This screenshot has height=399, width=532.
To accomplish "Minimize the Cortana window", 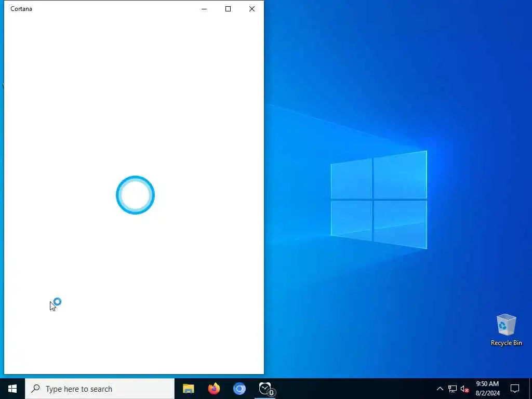I will (204, 9).
